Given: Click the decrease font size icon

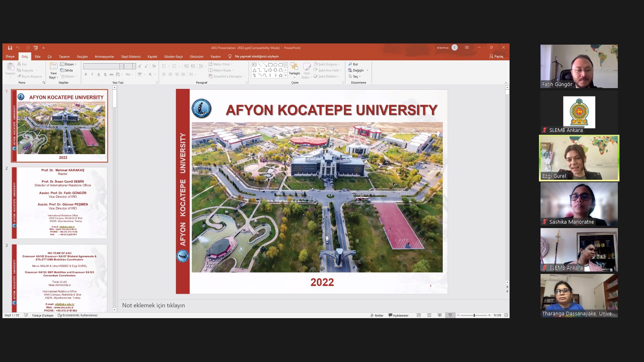Looking at the screenshot, I should (x=146, y=66).
